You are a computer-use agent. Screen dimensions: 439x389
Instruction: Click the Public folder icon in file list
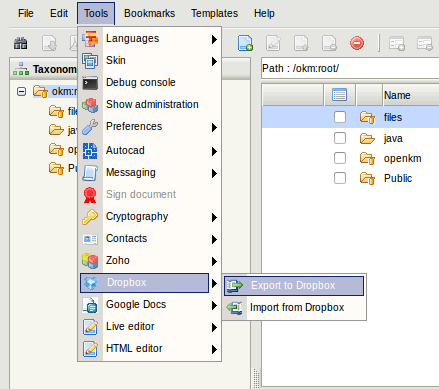tap(367, 178)
